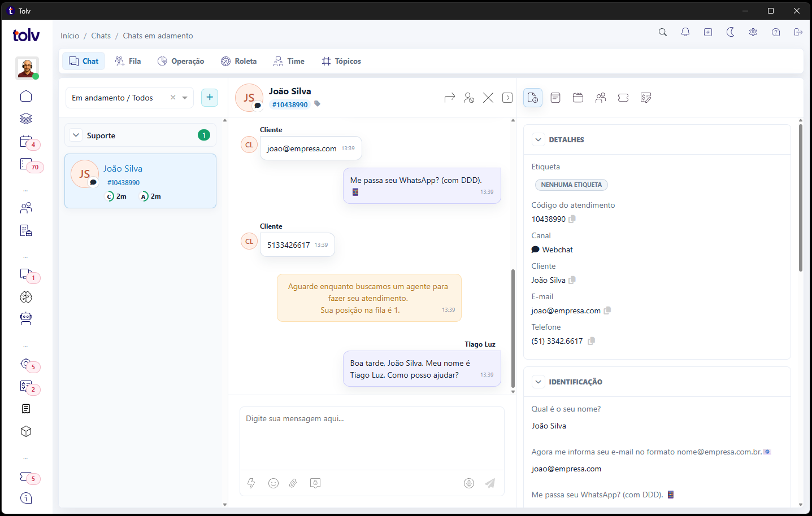
Task: Open the contacts people panel icon
Action: click(601, 98)
